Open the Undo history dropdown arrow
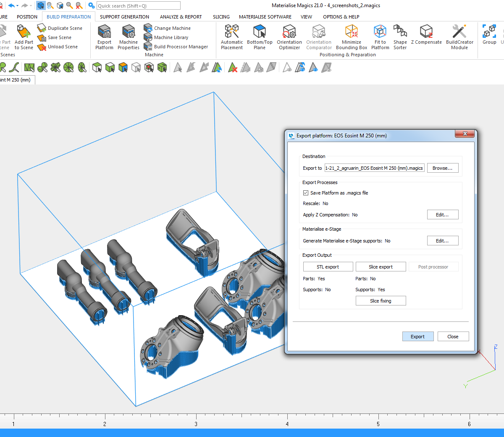Screen dimensions: 504x437 [x=17, y=6]
